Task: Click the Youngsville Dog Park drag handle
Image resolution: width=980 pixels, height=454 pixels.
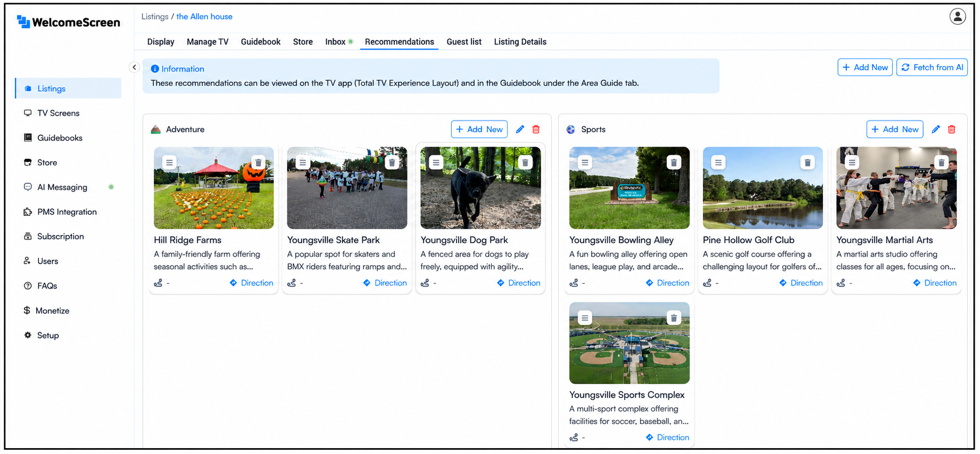Action: 436,162
